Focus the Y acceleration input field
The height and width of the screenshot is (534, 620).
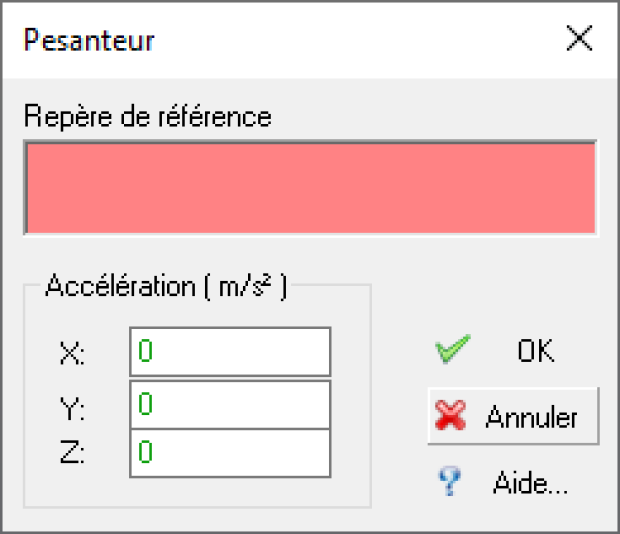tap(230, 404)
